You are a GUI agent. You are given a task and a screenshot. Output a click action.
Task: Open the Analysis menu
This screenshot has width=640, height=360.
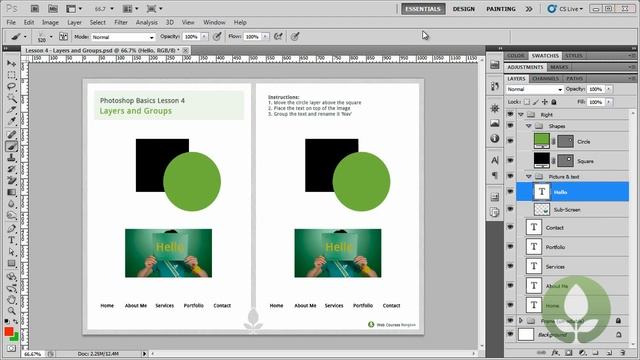tap(147, 22)
